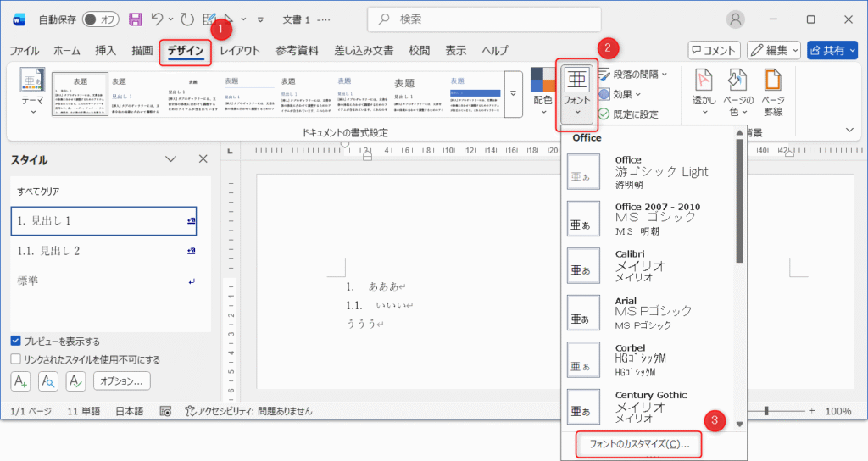
Task: Open the テーマ (Themes) gallery icon
Action: [x=32, y=86]
